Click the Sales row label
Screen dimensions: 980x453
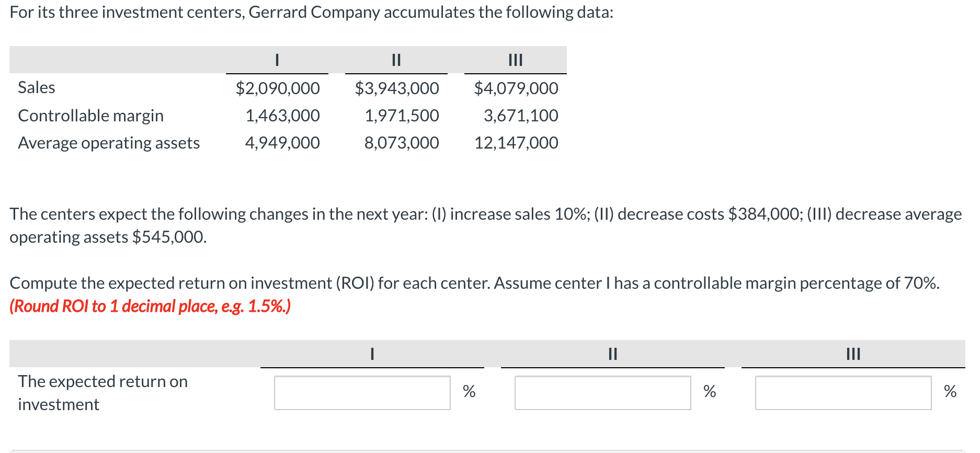36,87
